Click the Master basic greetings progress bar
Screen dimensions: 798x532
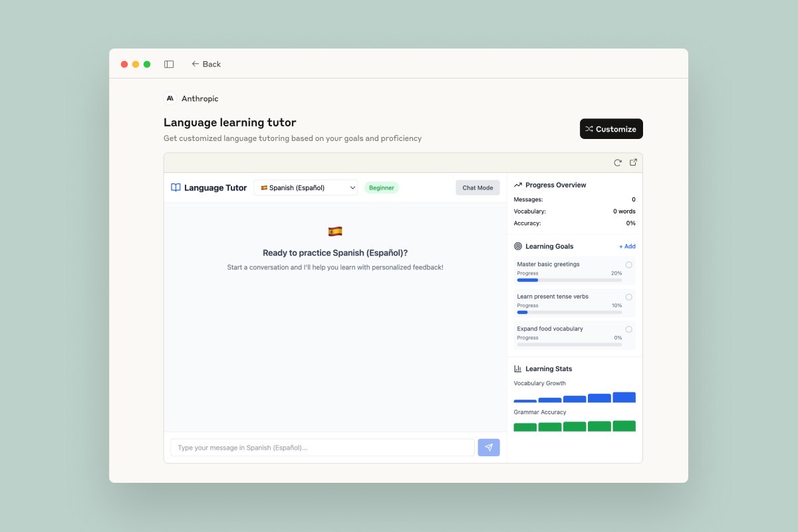click(x=569, y=280)
